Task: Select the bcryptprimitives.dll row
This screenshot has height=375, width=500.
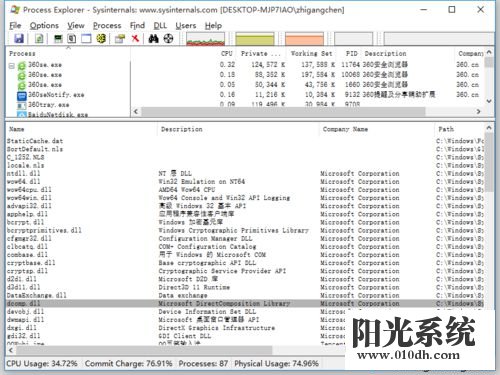Action: [x=245, y=230]
